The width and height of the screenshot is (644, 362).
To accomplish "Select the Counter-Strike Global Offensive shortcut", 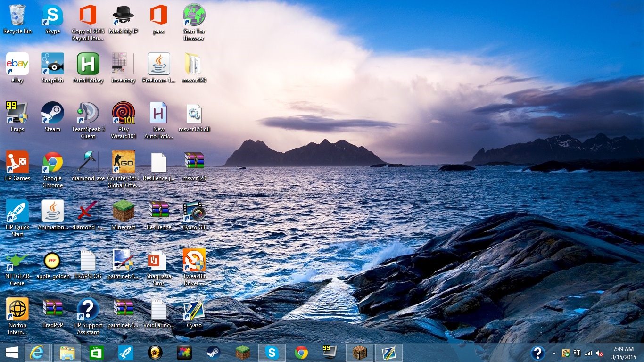I will point(124,169).
